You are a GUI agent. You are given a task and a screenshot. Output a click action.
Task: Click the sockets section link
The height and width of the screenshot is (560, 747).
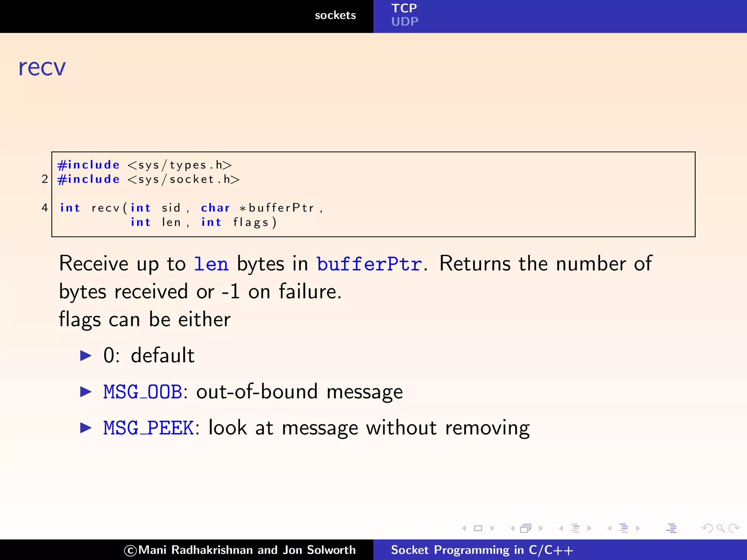point(335,15)
